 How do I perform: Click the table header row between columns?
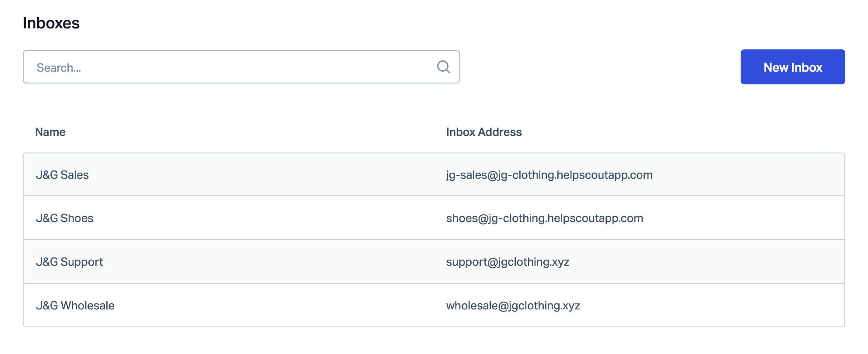coord(262,132)
